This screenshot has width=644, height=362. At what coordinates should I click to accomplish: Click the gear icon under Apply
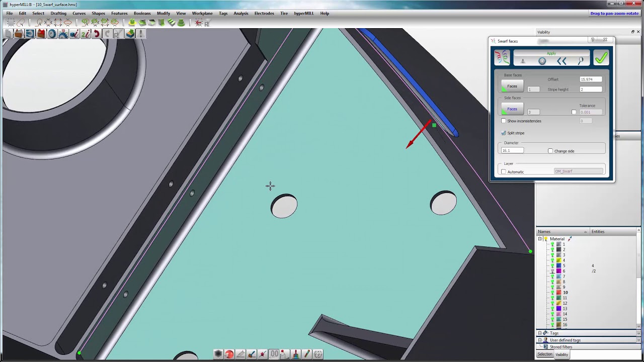542,61
